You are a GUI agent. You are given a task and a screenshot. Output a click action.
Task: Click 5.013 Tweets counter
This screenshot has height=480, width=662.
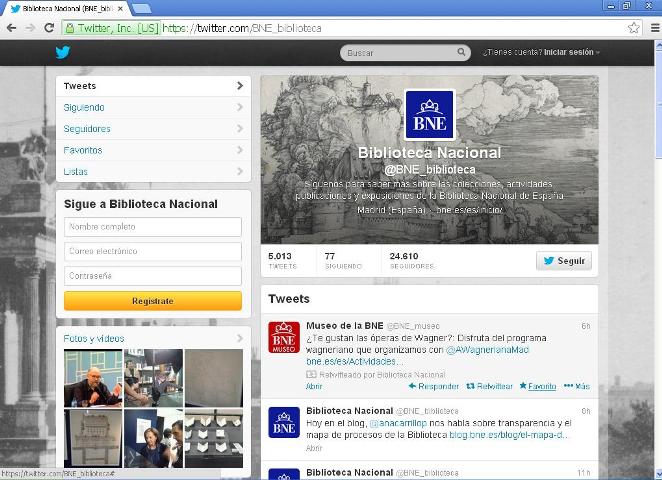[282, 260]
